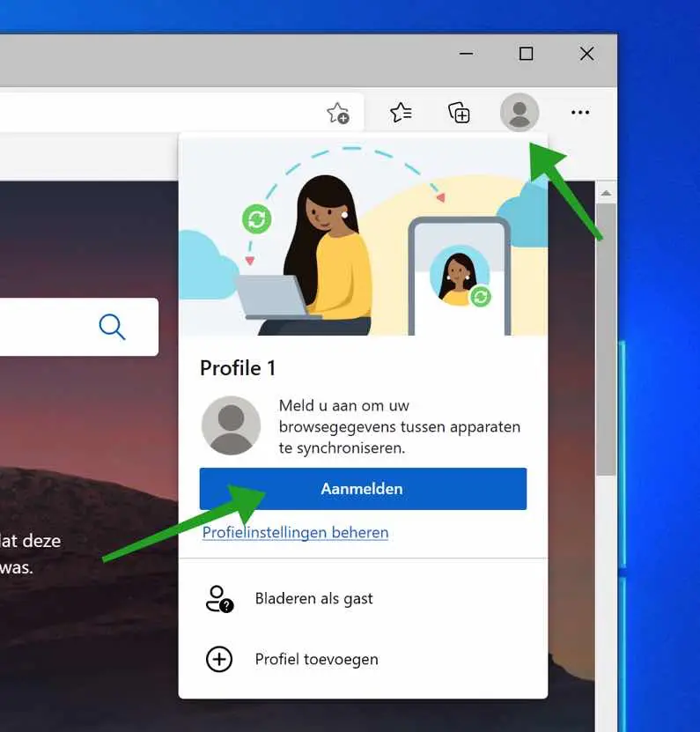Image resolution: width=700 pixels, height=732 pixels.
Task: Open the Favorites list icon
Action: click(x=401, y=113)
